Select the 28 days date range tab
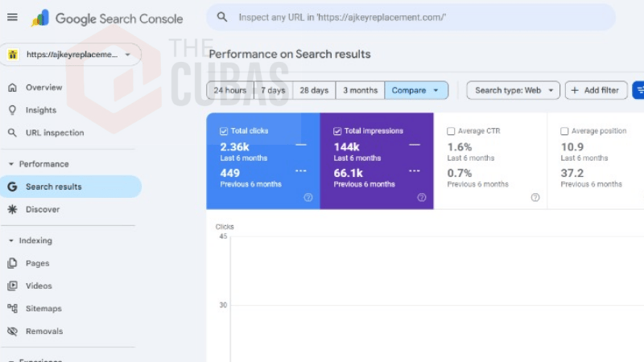Viewport: 644px width, 362px height. (314, 90)
